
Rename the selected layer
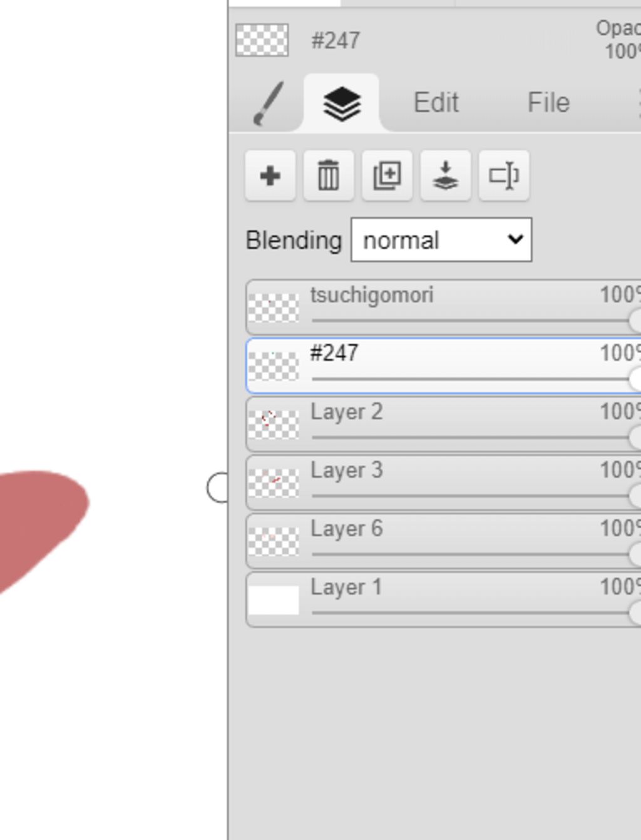(504, 176)
